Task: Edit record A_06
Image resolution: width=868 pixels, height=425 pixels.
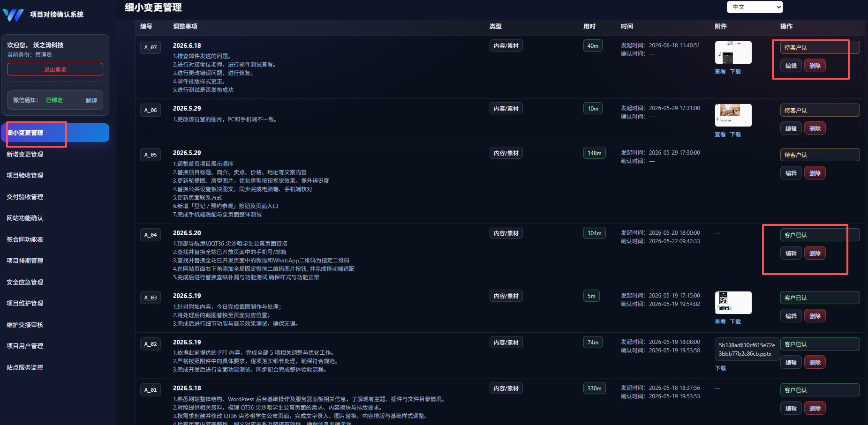Action: [x=791, y=129]
